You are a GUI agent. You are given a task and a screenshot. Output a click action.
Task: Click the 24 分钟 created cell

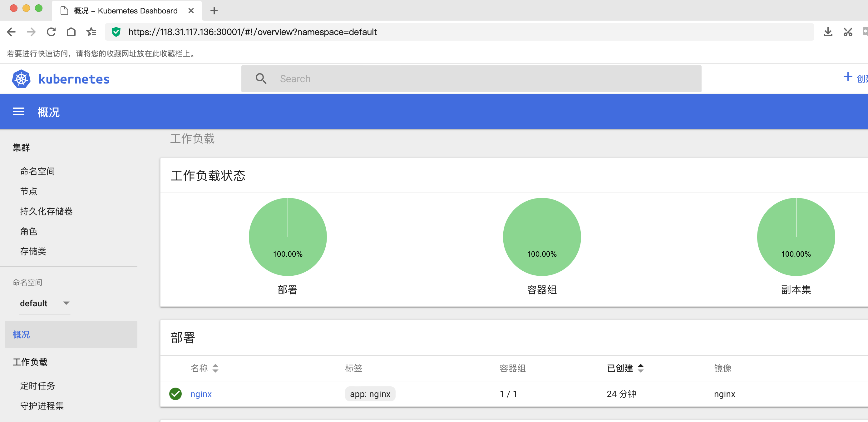click(x=621, y=394)
